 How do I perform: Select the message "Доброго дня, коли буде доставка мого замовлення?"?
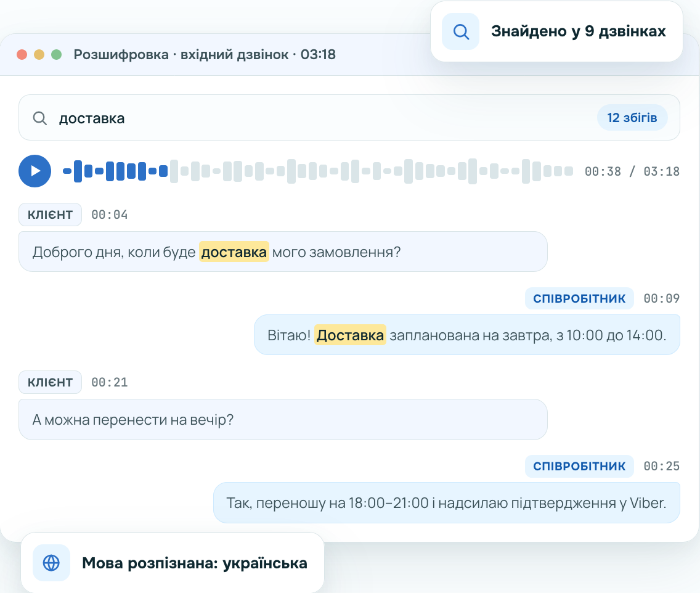[283, 252]
